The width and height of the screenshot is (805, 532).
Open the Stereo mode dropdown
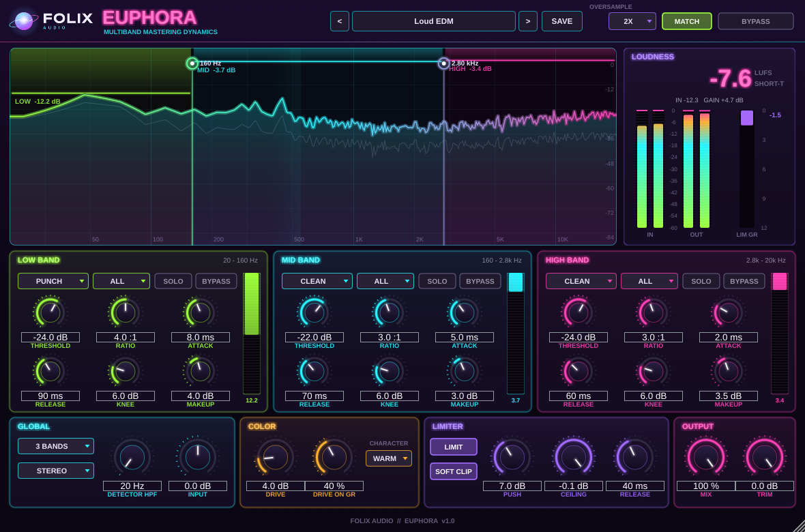[x=56, y=471]
